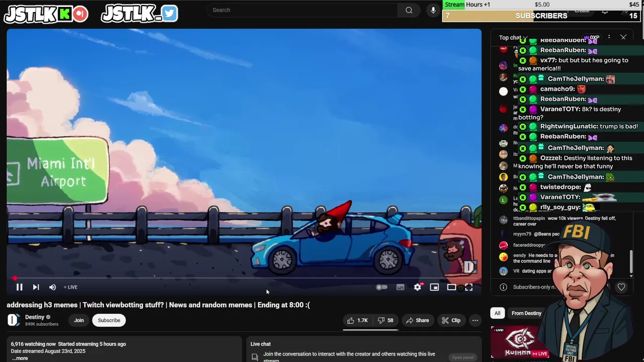Dislike the video with thumbs down
The width and height of the screenshot is (644, 362).
coord(386,320)
